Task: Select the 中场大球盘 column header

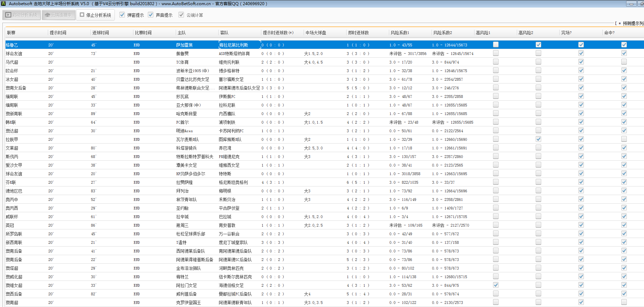Action: 316,33
